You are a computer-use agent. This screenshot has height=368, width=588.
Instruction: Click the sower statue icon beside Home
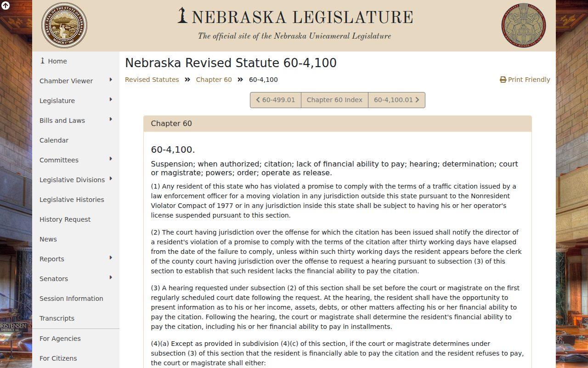[x=42, y=61]
